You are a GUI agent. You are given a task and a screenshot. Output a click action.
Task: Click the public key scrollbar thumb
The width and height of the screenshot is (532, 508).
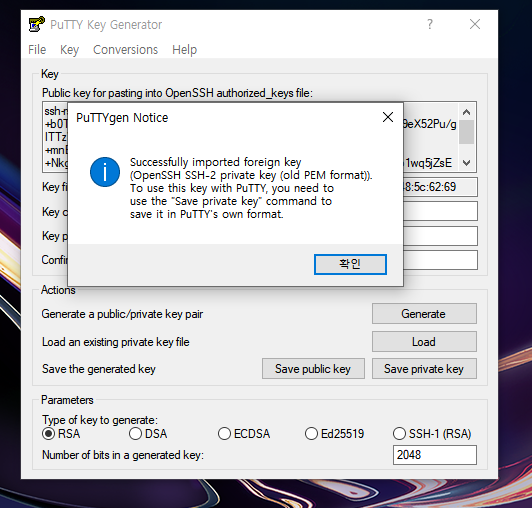coord(467,132)
